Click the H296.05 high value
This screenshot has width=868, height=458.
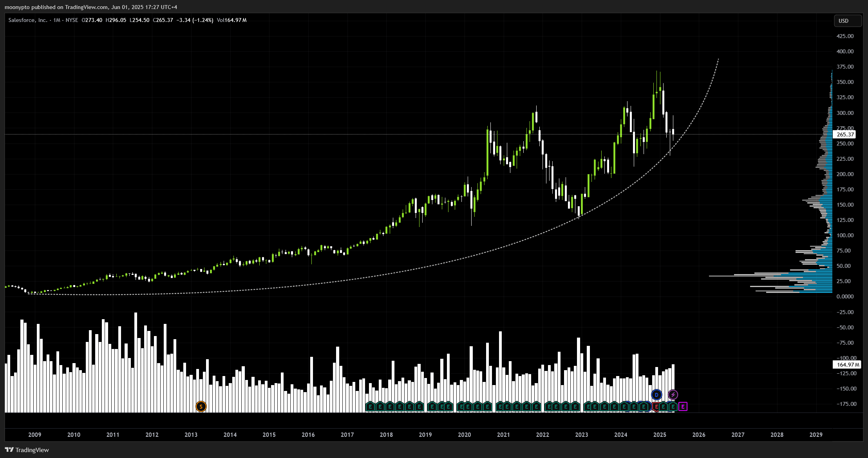coord(116,20)
